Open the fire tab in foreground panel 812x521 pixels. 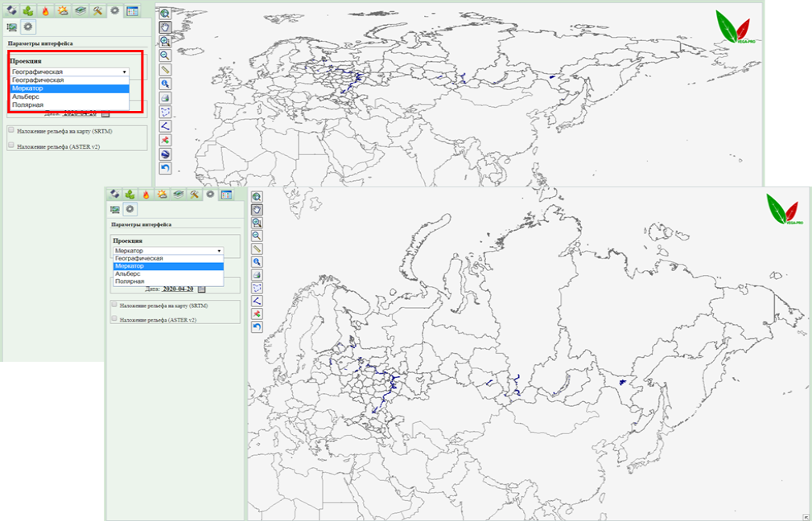click(146, 195)
